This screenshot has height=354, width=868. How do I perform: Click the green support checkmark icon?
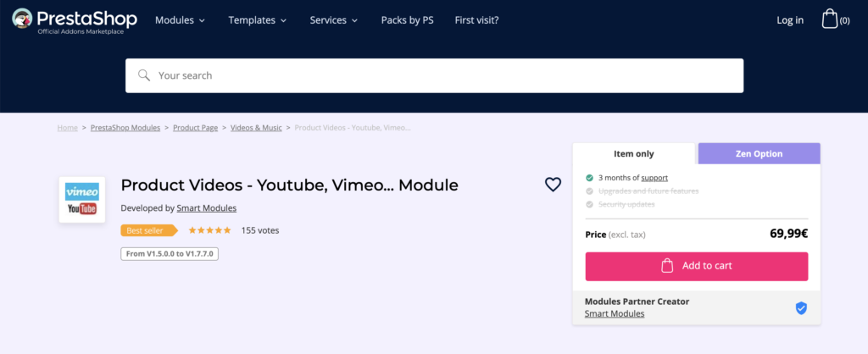590,178
